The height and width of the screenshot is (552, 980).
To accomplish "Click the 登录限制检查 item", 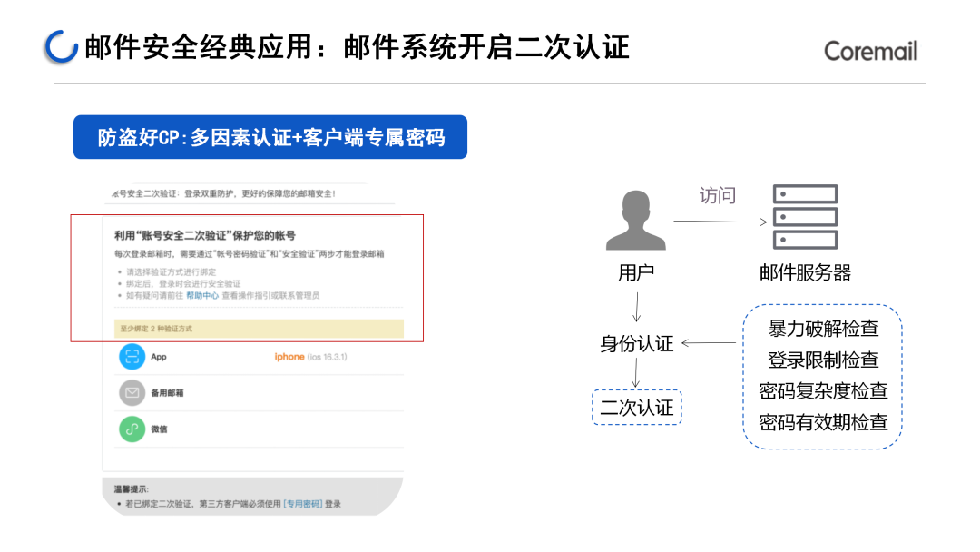I will click(x=823, y=360).
